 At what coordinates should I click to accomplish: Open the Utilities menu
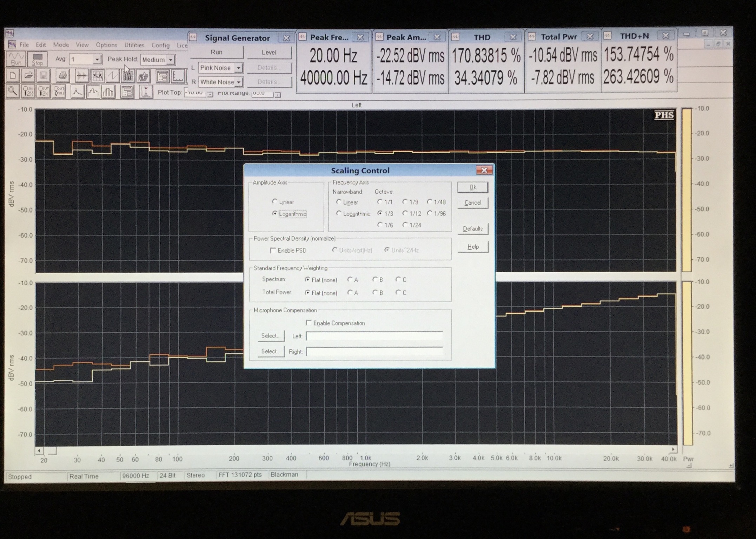point(134,45)
